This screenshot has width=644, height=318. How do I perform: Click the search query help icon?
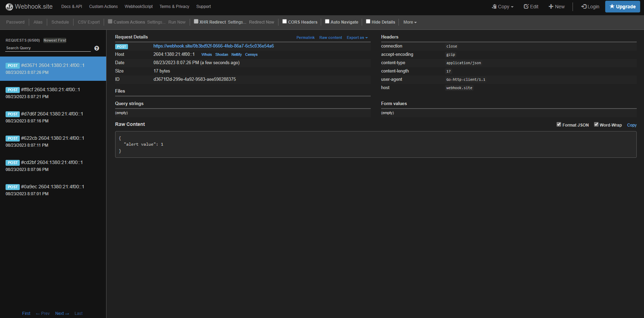pyautogui.click(x=97, y=48)
